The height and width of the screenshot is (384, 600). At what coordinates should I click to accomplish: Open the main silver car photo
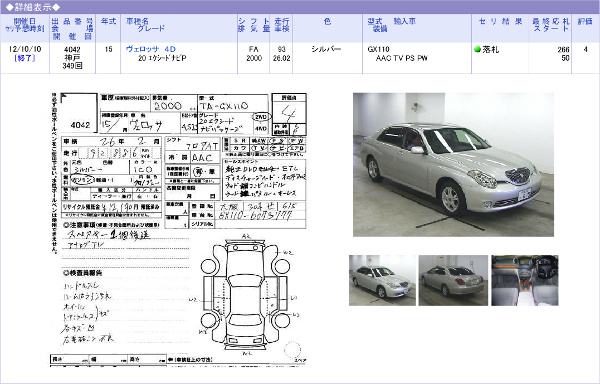tap(453, 164)
